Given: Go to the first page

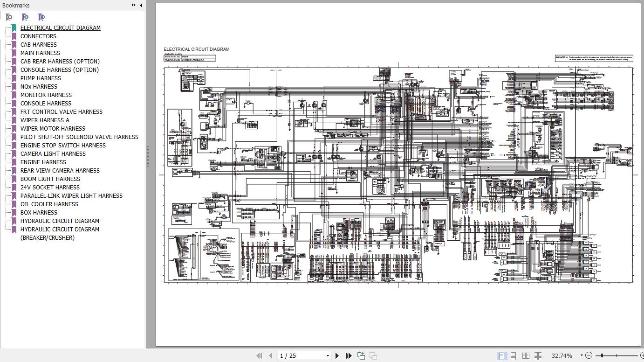Looking at the screenshot, I should click(x=260, y=355).
